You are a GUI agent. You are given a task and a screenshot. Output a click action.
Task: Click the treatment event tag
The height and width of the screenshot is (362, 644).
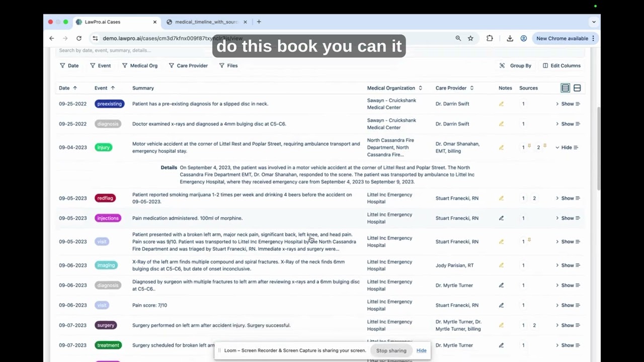point(108,345)
